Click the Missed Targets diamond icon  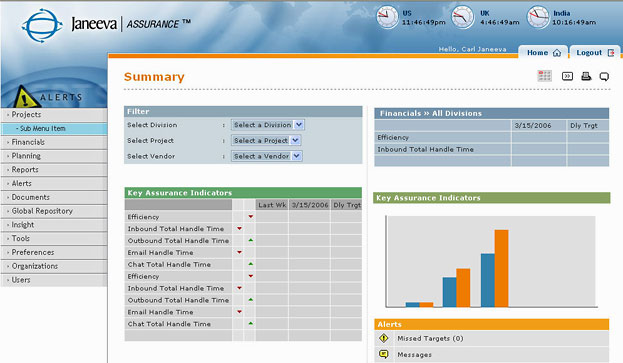click(x=383, y=338)
